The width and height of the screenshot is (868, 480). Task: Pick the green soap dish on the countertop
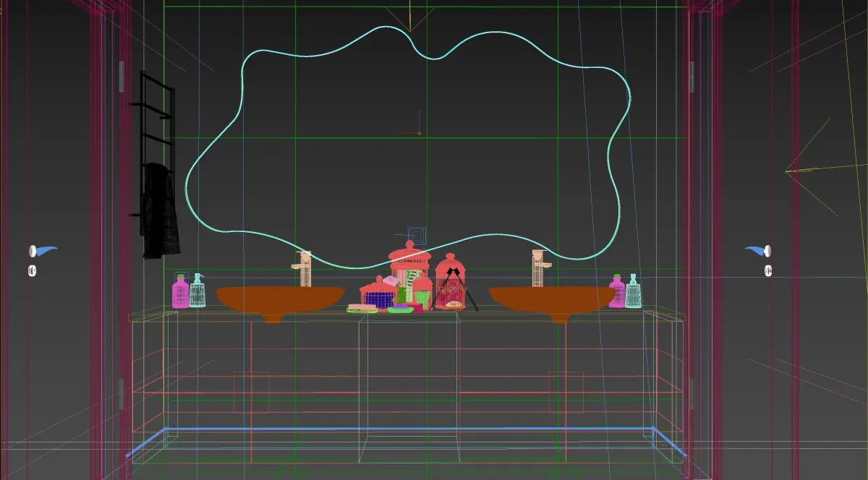(x=401, y=309)
